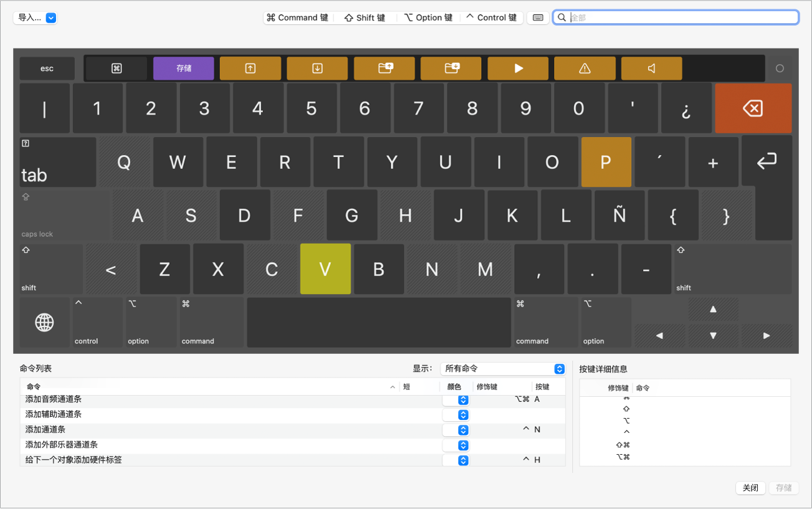Click the circular button right of the Touch Bar
Viewport: 812px width, 509px height.
click(780, 69)
